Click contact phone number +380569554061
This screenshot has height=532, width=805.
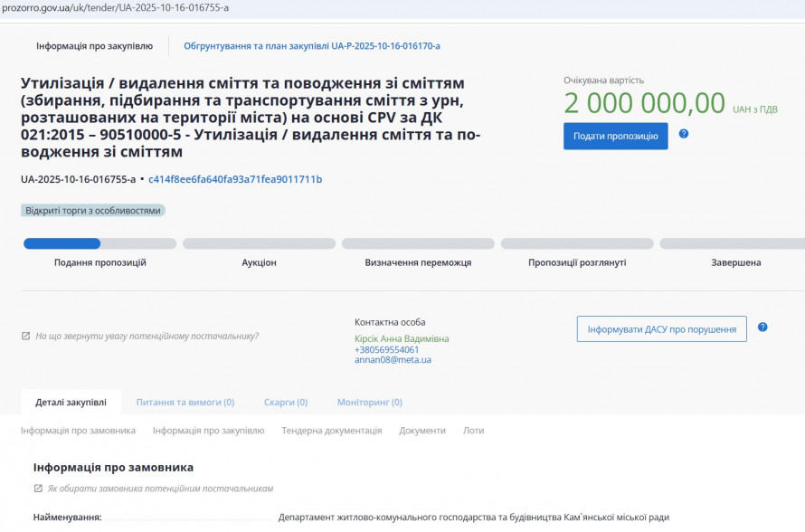pos(386,349)
